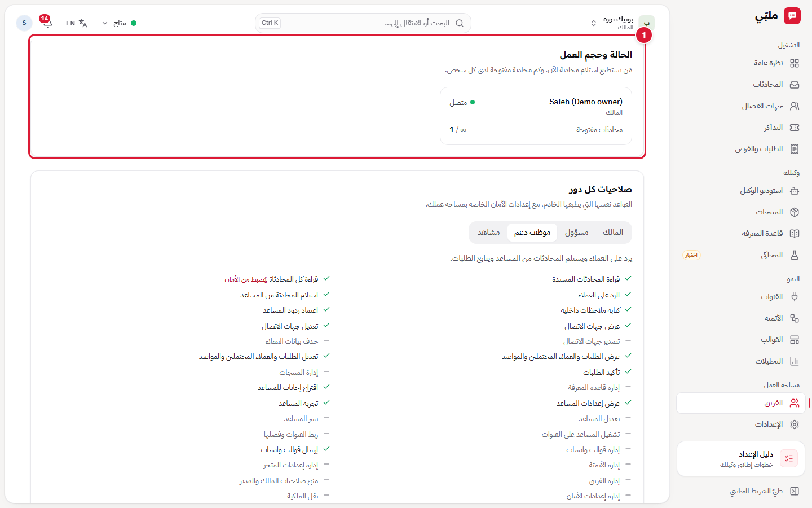The image size is (812, 508).
Task: Open the دليل الإعداد setup guide card
Action: click(741, 459)
